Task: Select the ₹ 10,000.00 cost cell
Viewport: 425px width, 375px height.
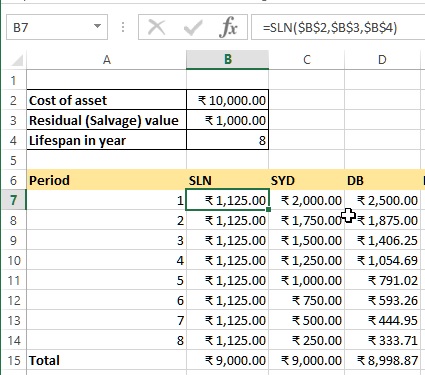Action: pos(228,100)
